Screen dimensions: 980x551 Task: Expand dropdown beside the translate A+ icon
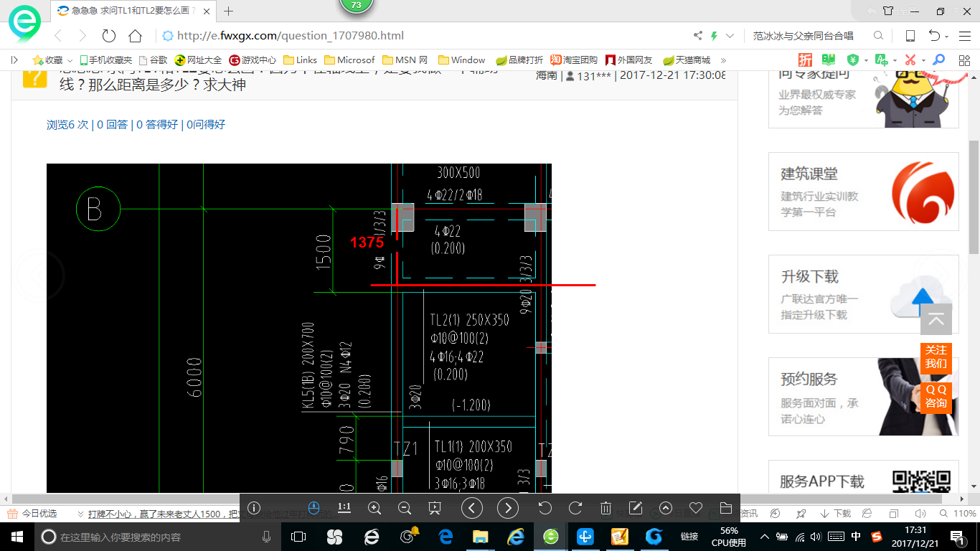coord(894,61)
